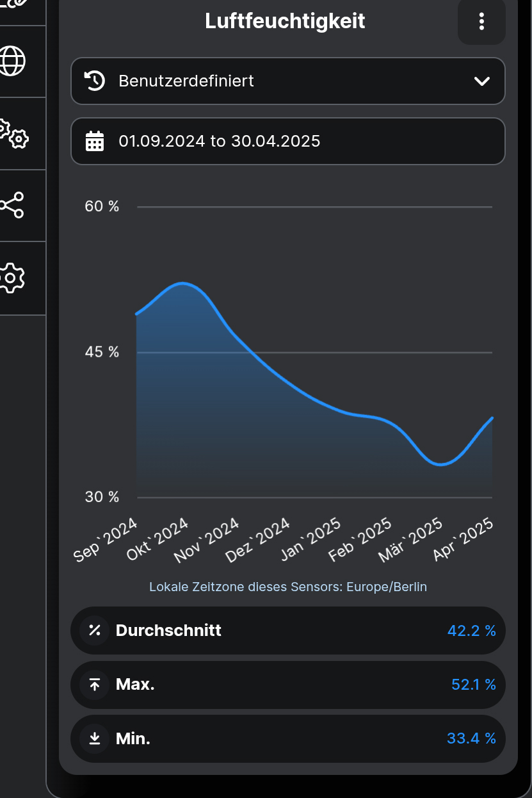
Task: Select the Jan 2025 x-axis label
Action: coord(312,539)
